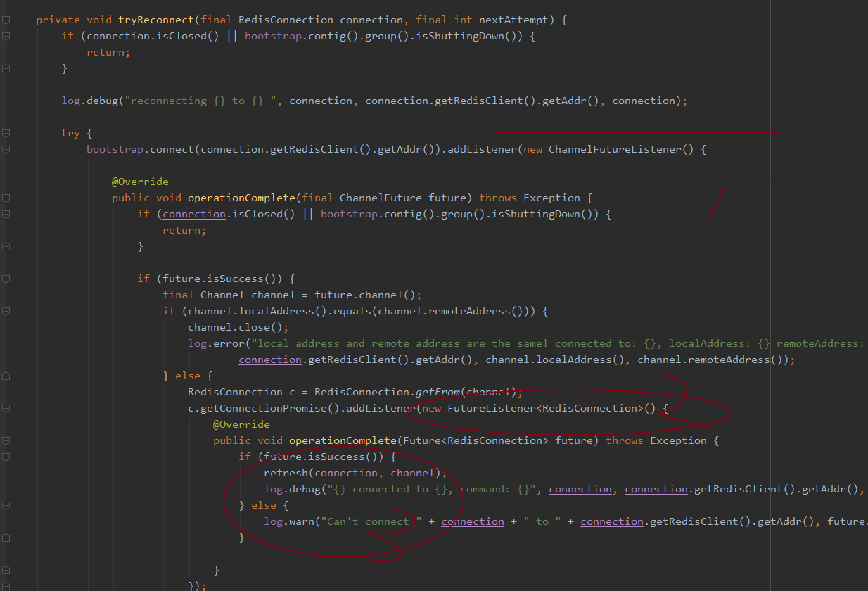Click the " to " string in log.warn
The height and width of the screenshot is (591, 868).
pos(542,521)
